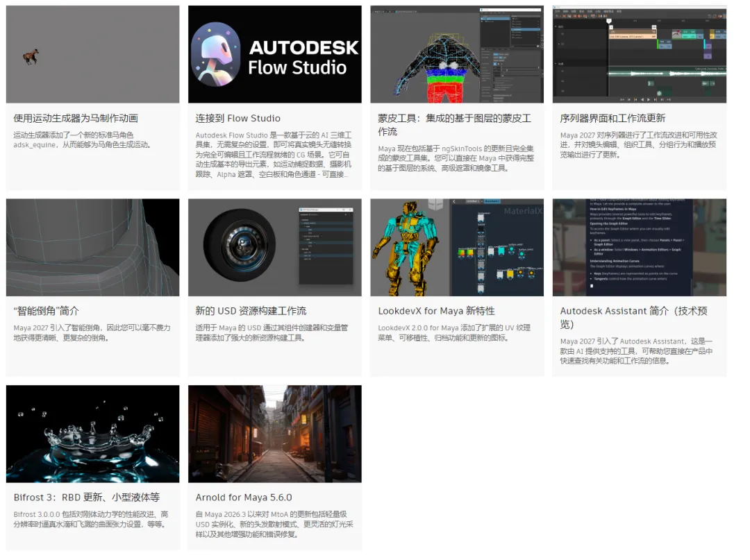Click the sequencer description starting Maya 2027 对序列器
Screen dimensions: 750x560
pyautogui.click(x=639, y=145)
